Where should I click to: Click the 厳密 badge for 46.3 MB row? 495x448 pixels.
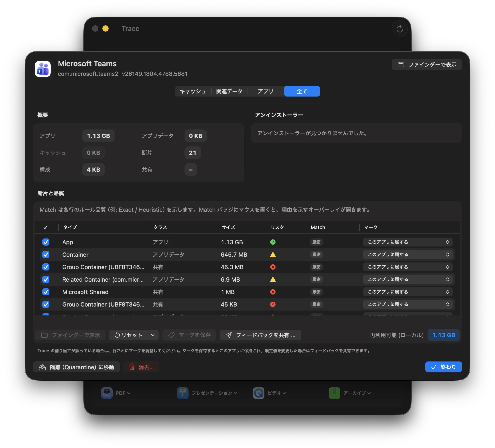click(316, 267)
